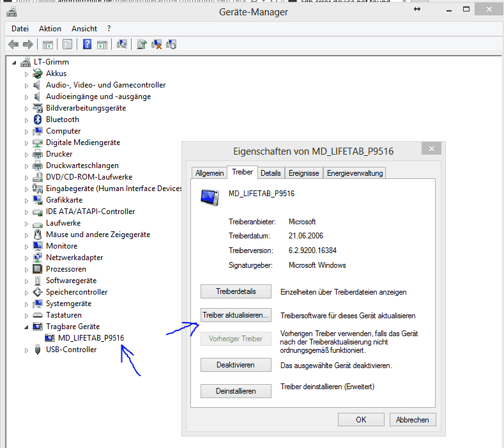
Task: Click the Treiberdatum value 21.06.2006
Action: [x=306, y=236]
